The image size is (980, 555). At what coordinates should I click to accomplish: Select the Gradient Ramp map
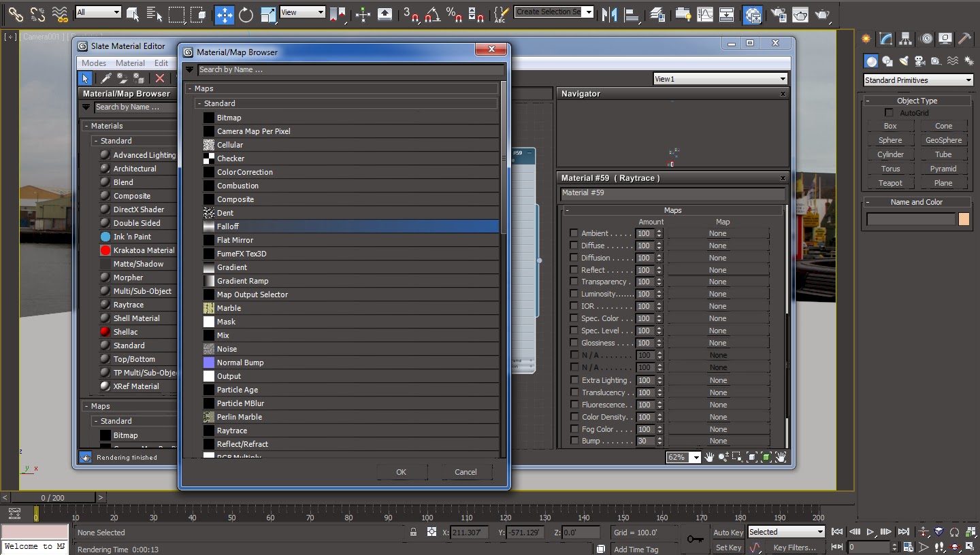(x=242, y=281)
